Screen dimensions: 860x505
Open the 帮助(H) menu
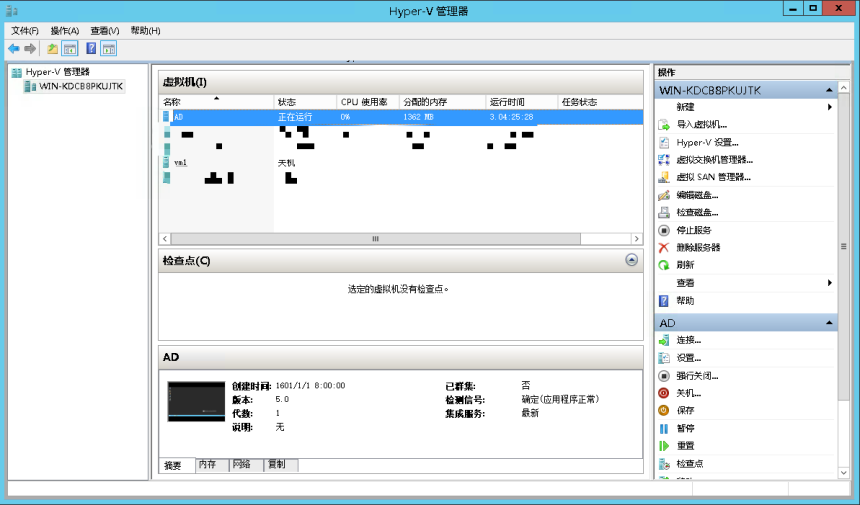pyautogui.click(x=145, y=31)
